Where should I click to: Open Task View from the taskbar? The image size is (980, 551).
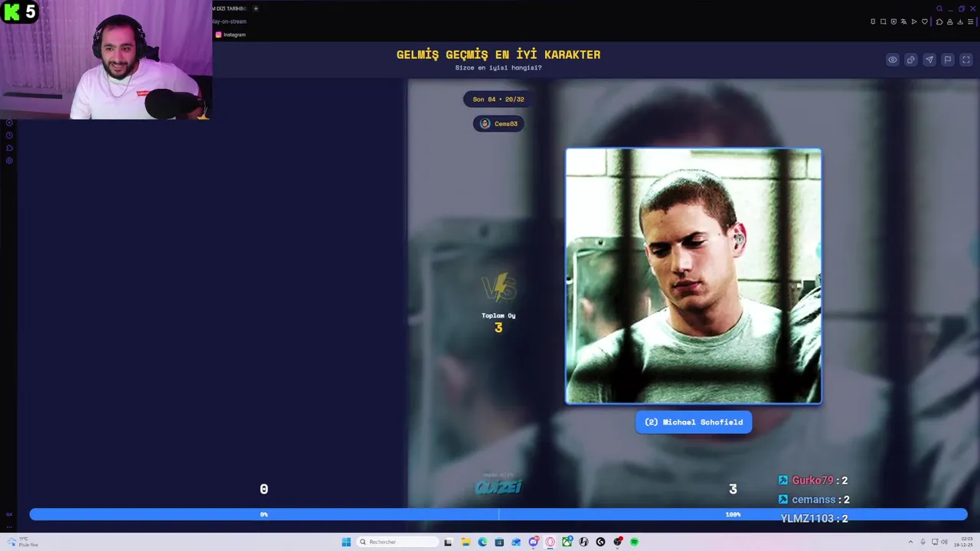(x=448, y=542)
